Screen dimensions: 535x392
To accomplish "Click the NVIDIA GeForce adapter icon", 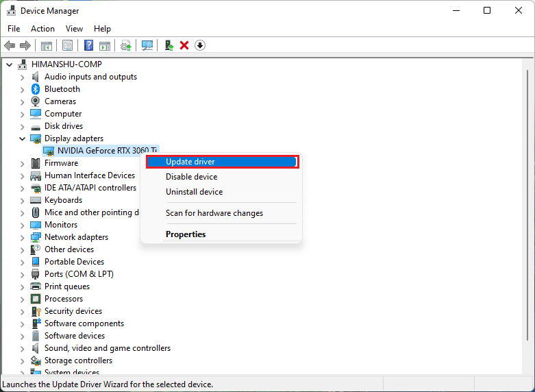I will pyautogui.click(x=49, y=151).
